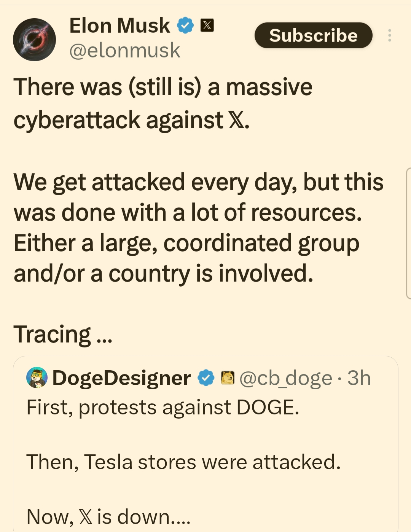Viewport: 411px width, 532px height.
Task: Click the scrollbar handle on the right edge
Action: (x=408, y=233)
